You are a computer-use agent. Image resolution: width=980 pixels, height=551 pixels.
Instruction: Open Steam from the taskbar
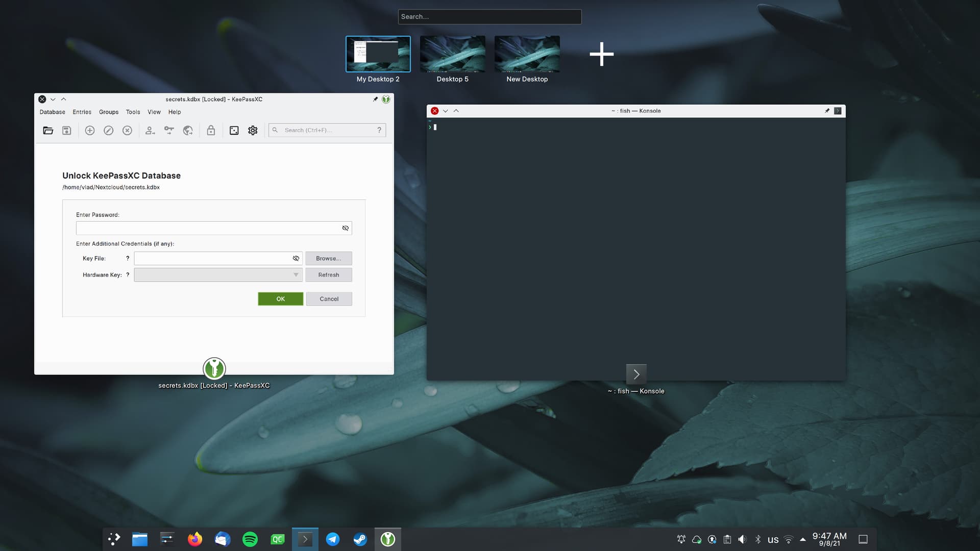click(360, 539)
